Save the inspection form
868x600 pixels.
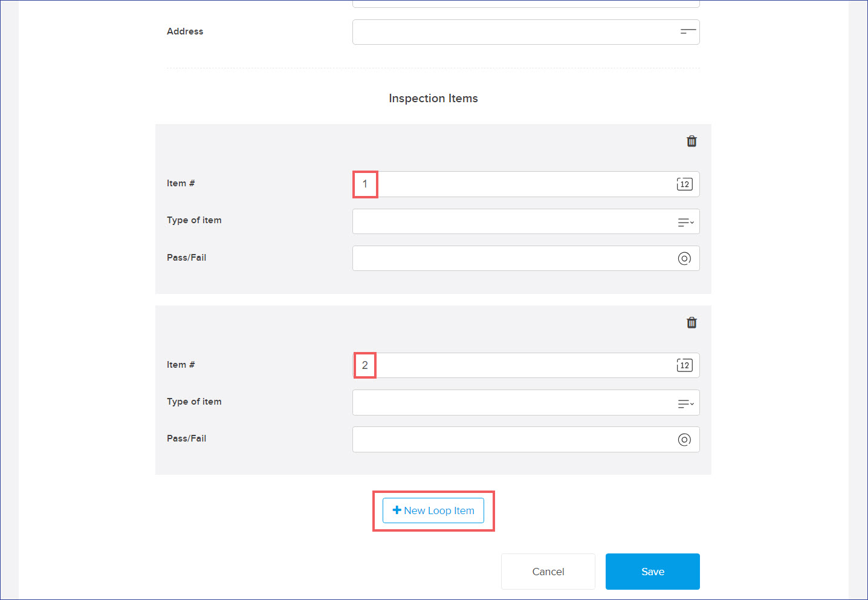pyautogui.click(x=652, y=572)
